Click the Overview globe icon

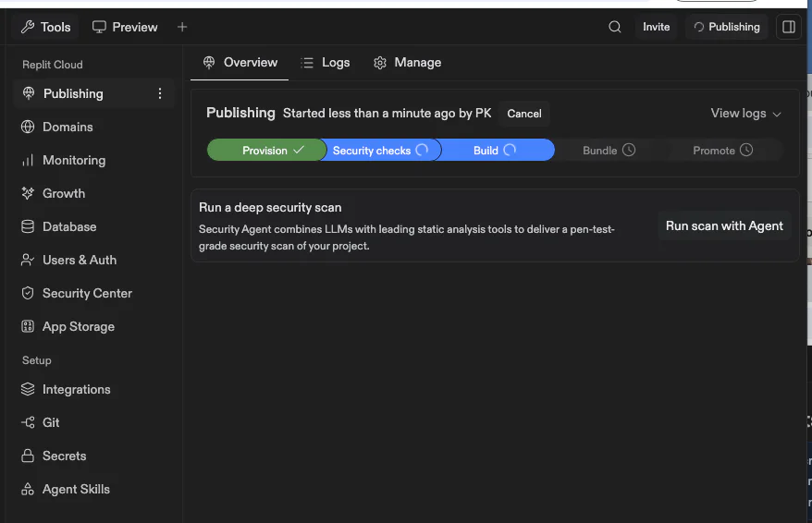click(x=209, y=63)
